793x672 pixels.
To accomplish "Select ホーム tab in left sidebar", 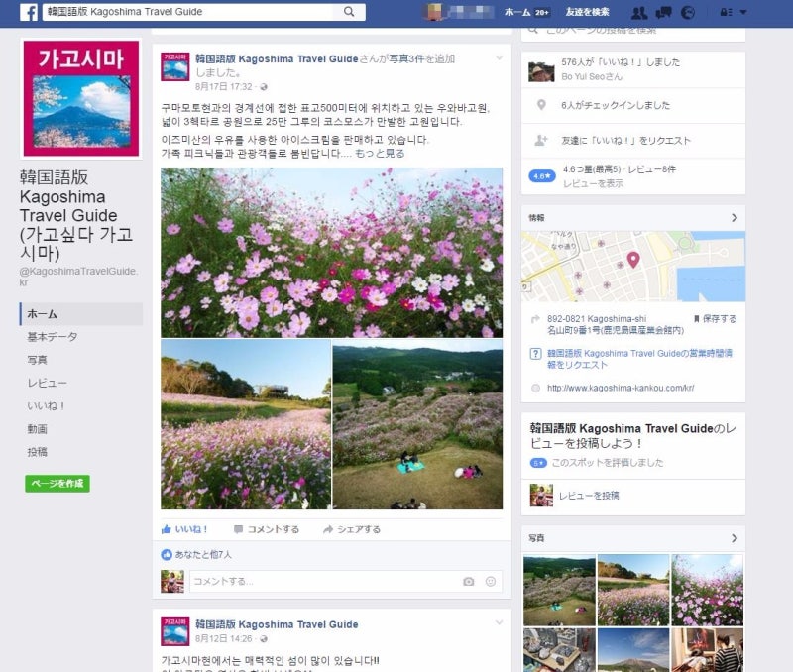I will [81, 314].
